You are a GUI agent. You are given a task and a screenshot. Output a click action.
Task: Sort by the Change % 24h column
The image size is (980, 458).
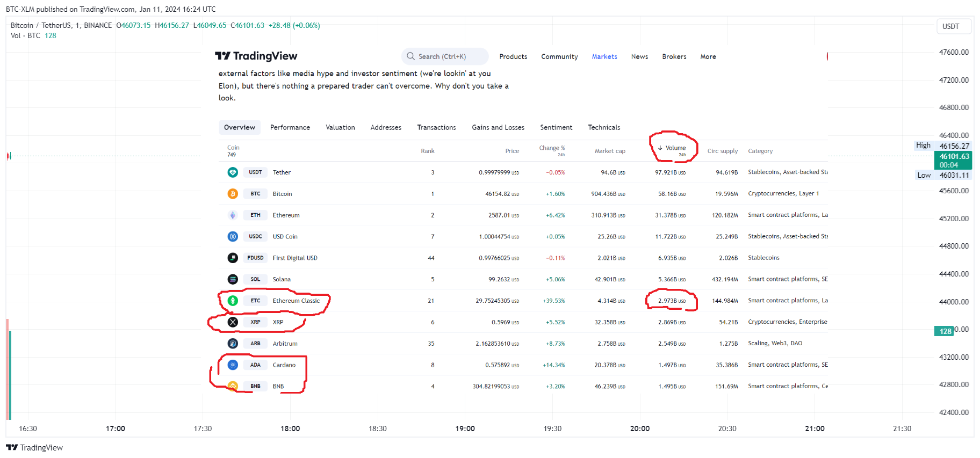[552, 150]
